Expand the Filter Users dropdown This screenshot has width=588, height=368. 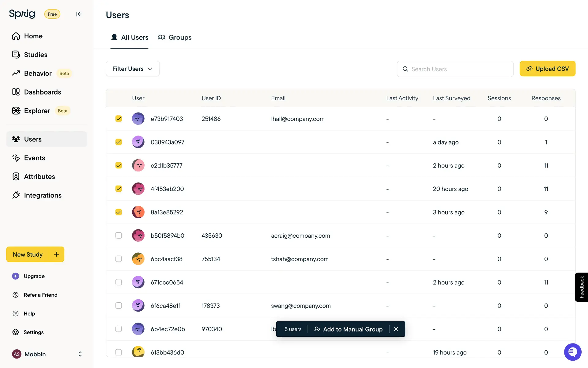coord(132,69)
